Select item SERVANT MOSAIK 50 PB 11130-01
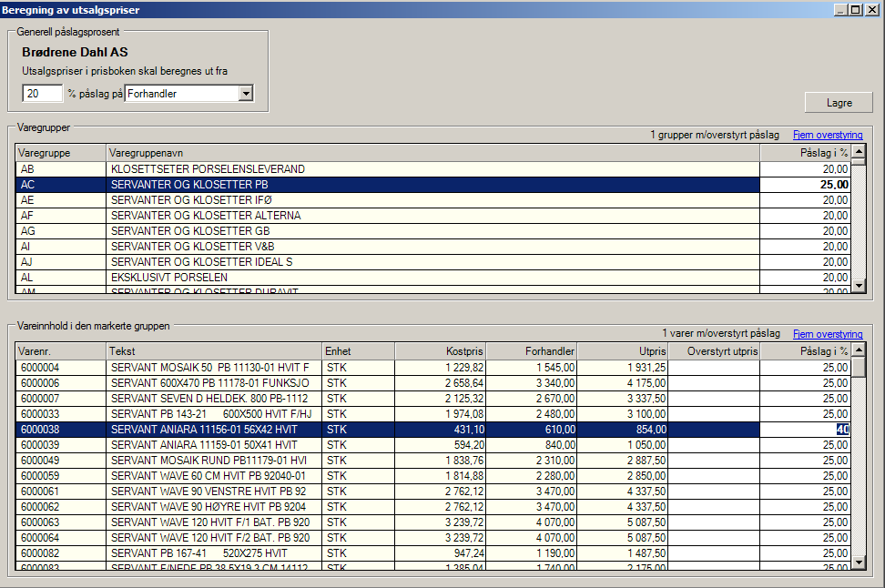885x588 pixels. tap(432, 368)
